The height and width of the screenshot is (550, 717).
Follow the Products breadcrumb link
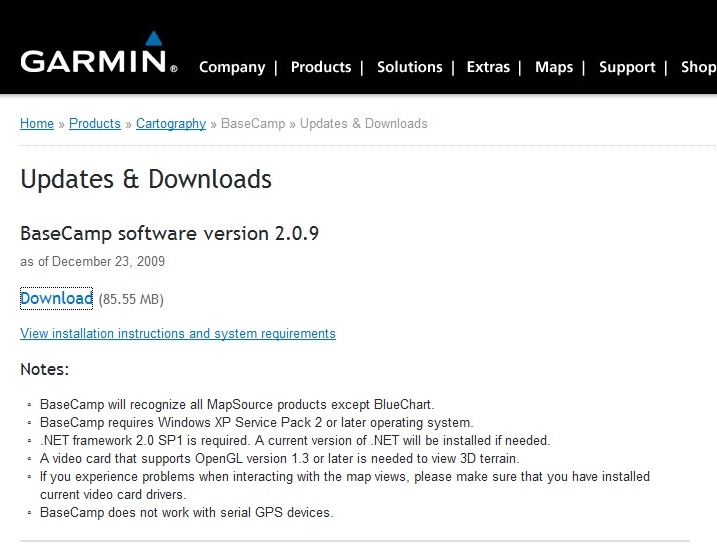coord(95,123)
